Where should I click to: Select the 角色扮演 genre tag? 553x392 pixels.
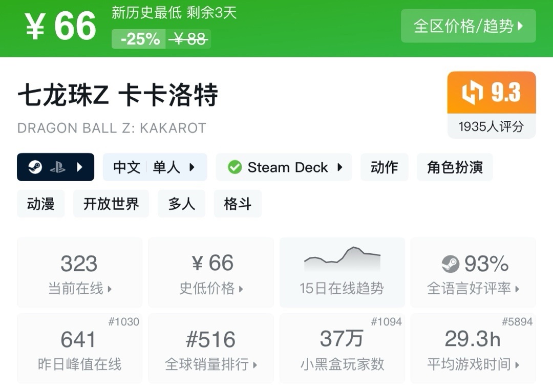tap(455, 167)
